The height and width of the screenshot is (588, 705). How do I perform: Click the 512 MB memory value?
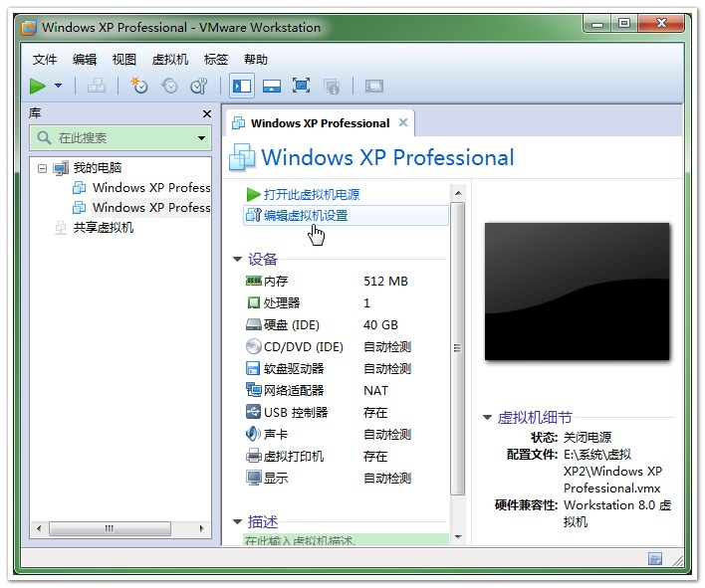point(385,282)
